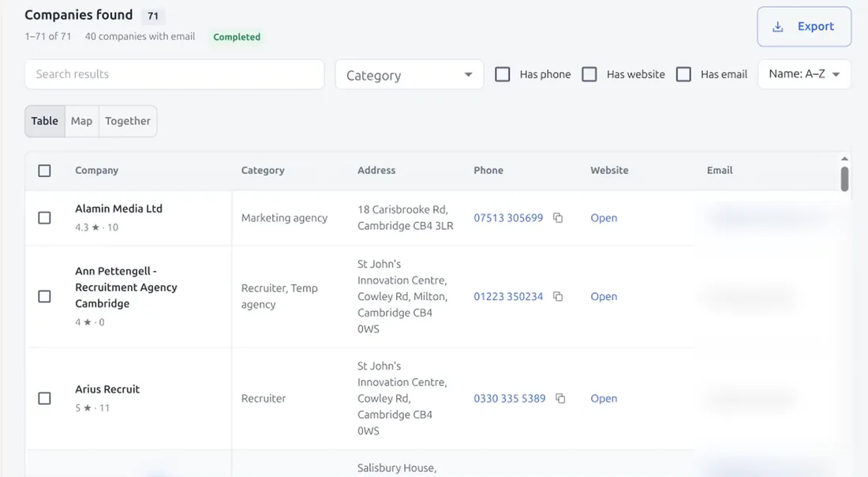The image size is (868, 477).
Task: Select the Alamin Media Ltd row checkbox
Action: [44, 218]
